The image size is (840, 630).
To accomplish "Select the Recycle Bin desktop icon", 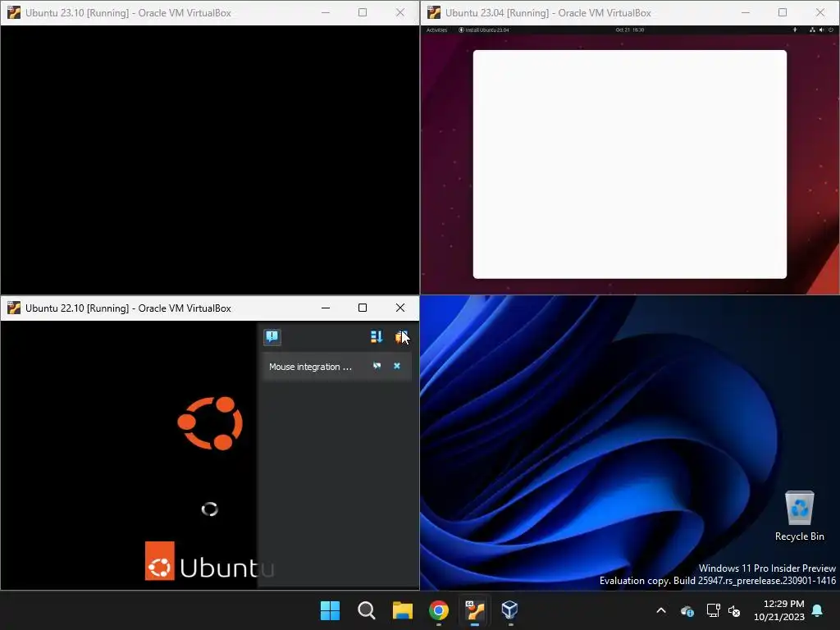I will [x=799, y=517].
